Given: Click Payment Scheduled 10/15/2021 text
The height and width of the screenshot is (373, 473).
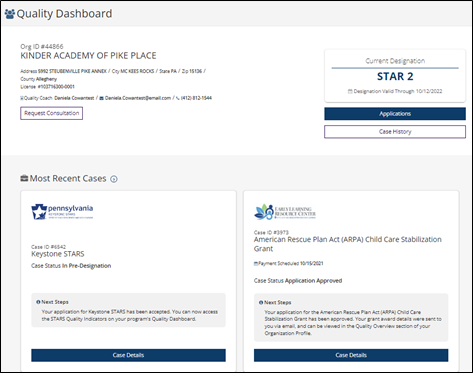Looking at the screenshot, I should (291, 264).
